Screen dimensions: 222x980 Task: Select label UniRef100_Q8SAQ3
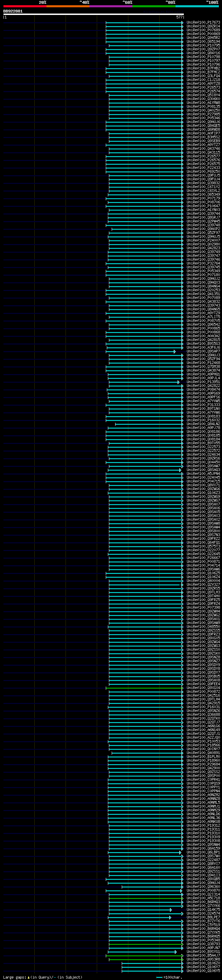pos(203,470)
